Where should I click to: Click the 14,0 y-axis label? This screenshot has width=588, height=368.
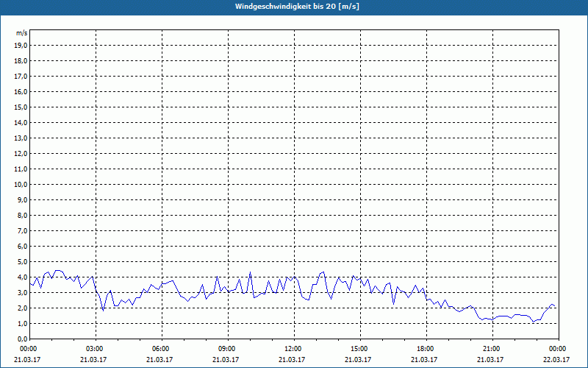pos(21,122)
